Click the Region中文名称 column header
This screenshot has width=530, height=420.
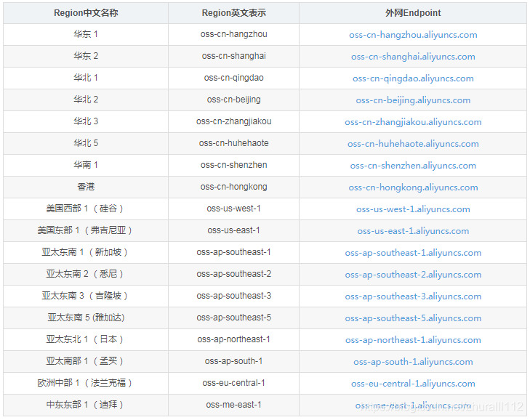[x=86, y=13]
